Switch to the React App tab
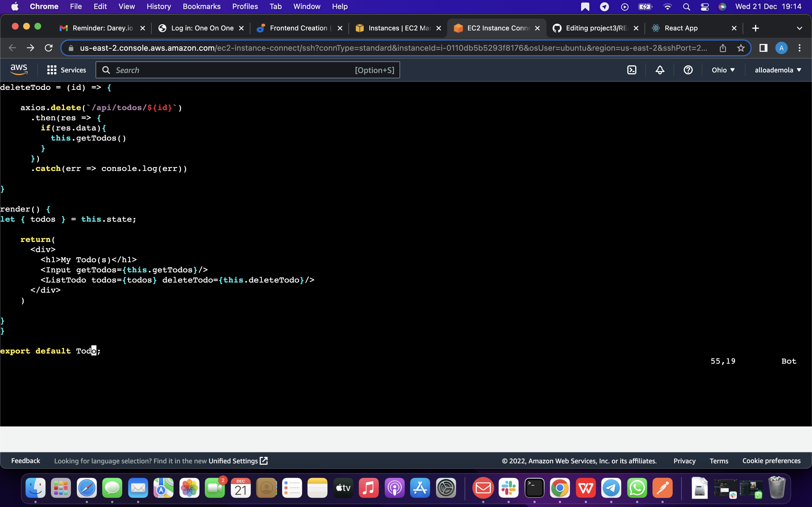Image resolution: width=812 pixels, height=507 pixels. point(682,28)
